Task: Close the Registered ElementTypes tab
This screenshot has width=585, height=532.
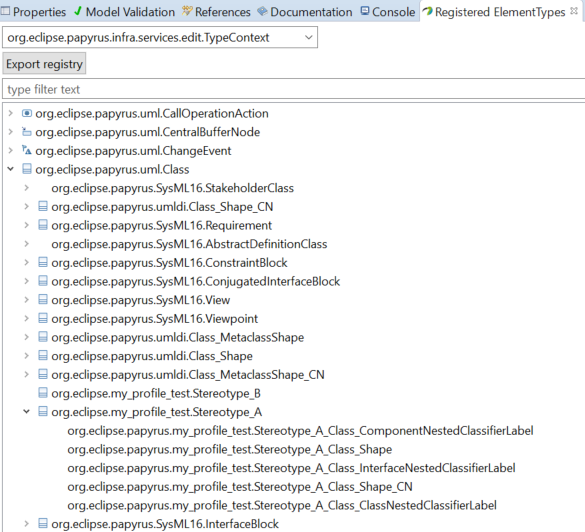Action: 574,11
